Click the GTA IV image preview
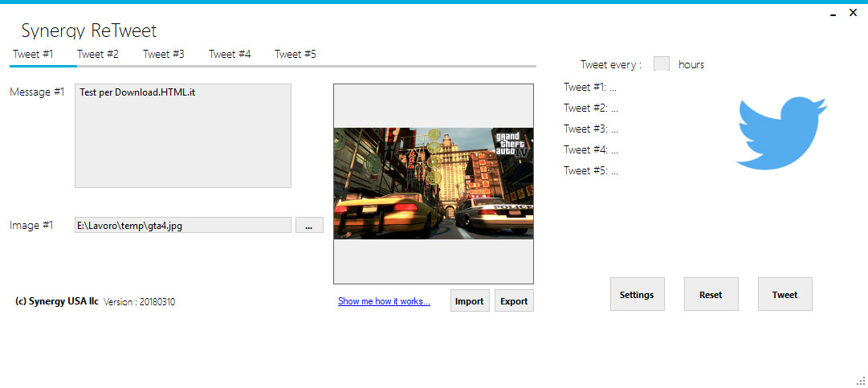Screen dimensions: 868x388 tap(434, 184)
